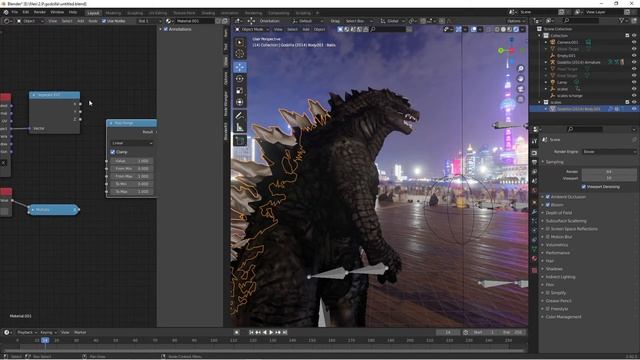The image size is (640, 360).
Task: Select the Measure tool in viewport toolbar
Action: point(240,127)
